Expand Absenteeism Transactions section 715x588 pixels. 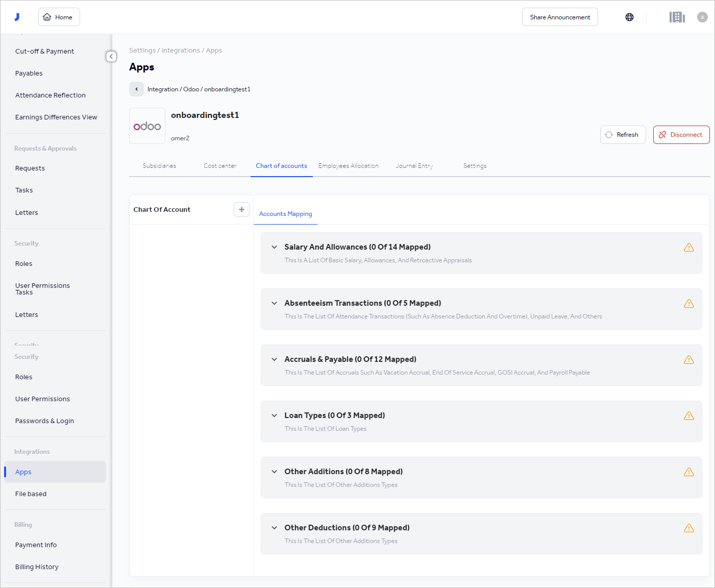click(x=275, y=303)
